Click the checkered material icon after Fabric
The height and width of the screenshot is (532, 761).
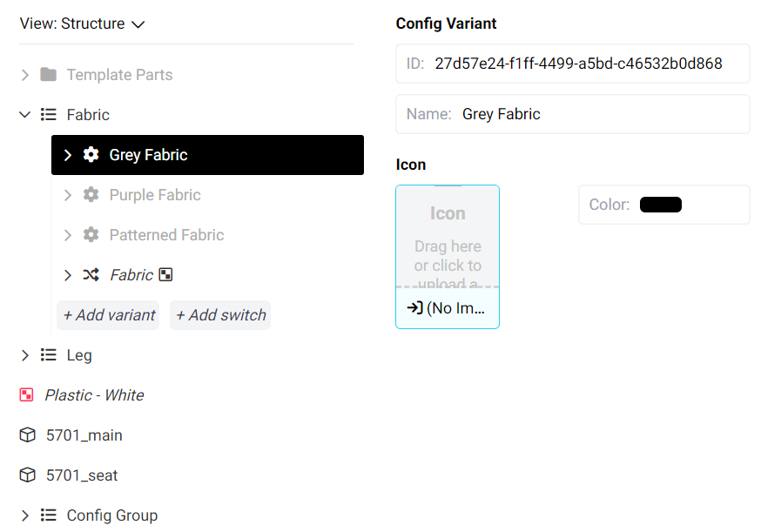(x=165, y=275)
